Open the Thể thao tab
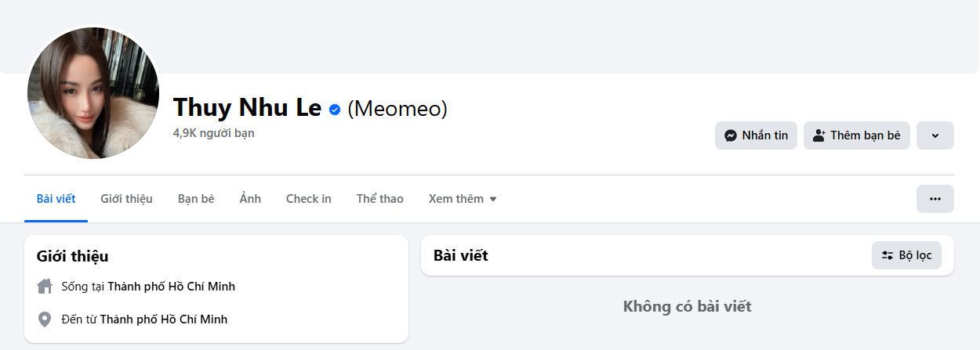Viewport: 980px width, 350px height. tap(379, 199)
